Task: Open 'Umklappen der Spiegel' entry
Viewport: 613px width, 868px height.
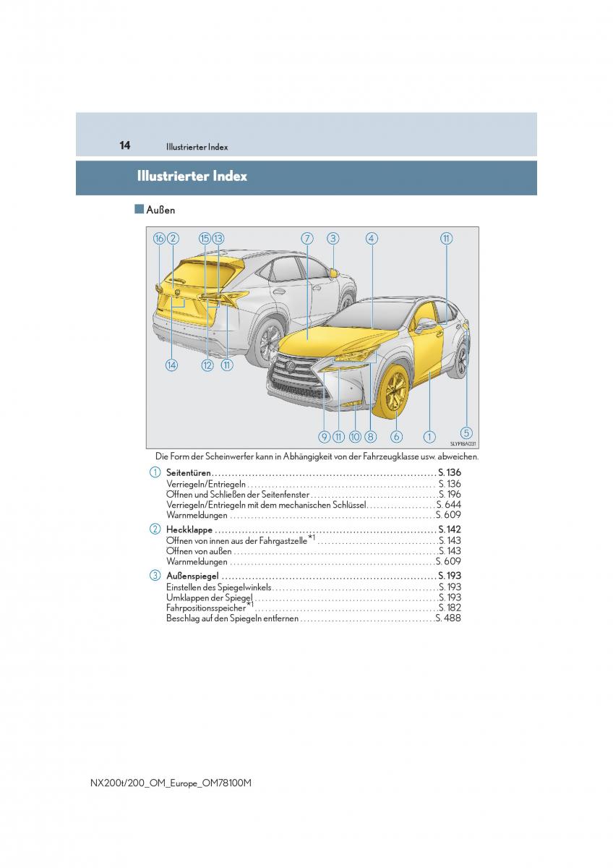Action: click(x=314, y=597)
